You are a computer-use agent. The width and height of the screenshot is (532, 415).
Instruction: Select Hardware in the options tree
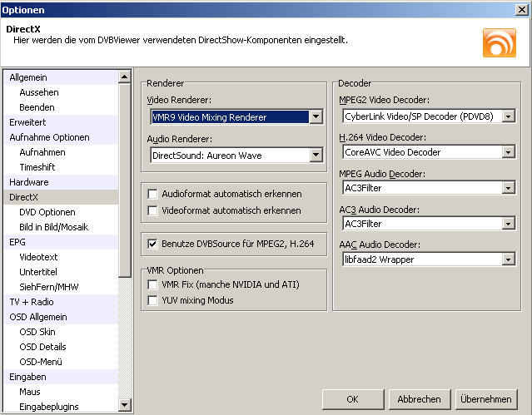tap(29, 182)
